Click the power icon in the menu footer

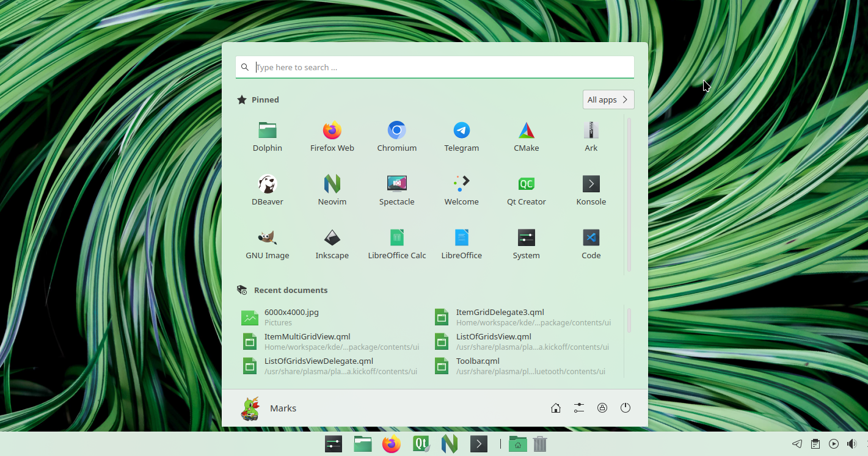(625, 408)
